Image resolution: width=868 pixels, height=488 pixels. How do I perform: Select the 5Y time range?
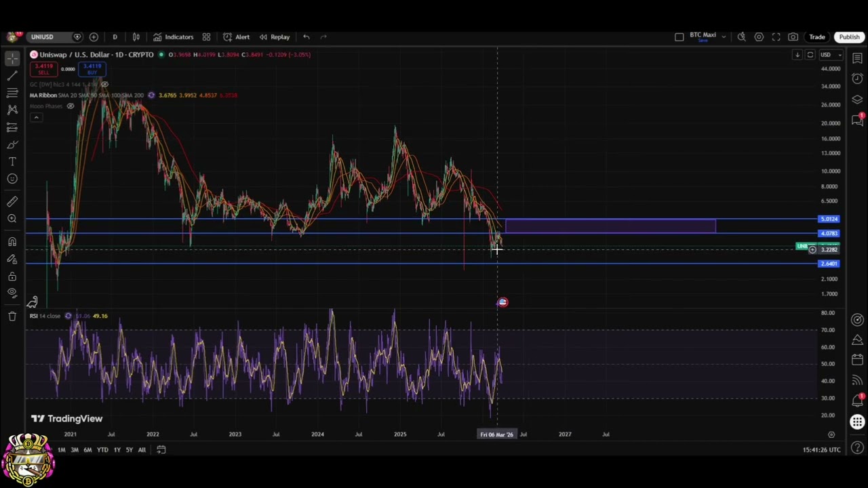pos(129,449)
